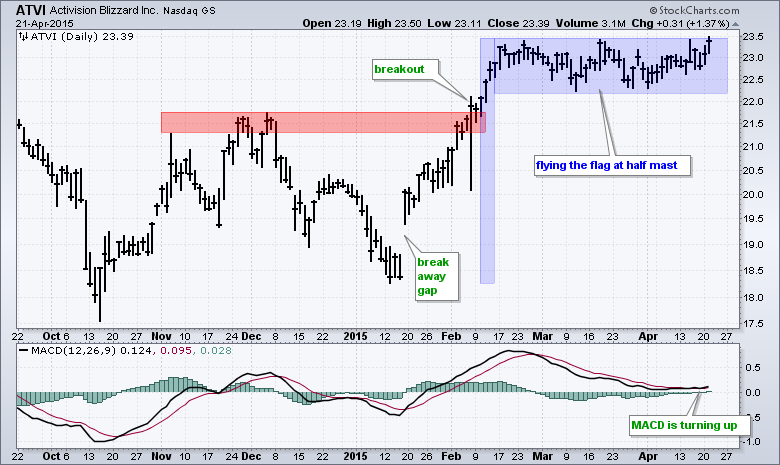The height and width of the screenshot is (465, 780).
Task: Click the green histogram value 0.028
Action: tap(216, 351)
